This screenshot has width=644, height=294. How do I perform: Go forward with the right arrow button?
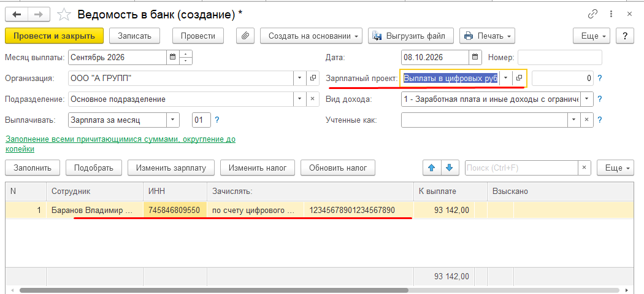coord(39,14)
